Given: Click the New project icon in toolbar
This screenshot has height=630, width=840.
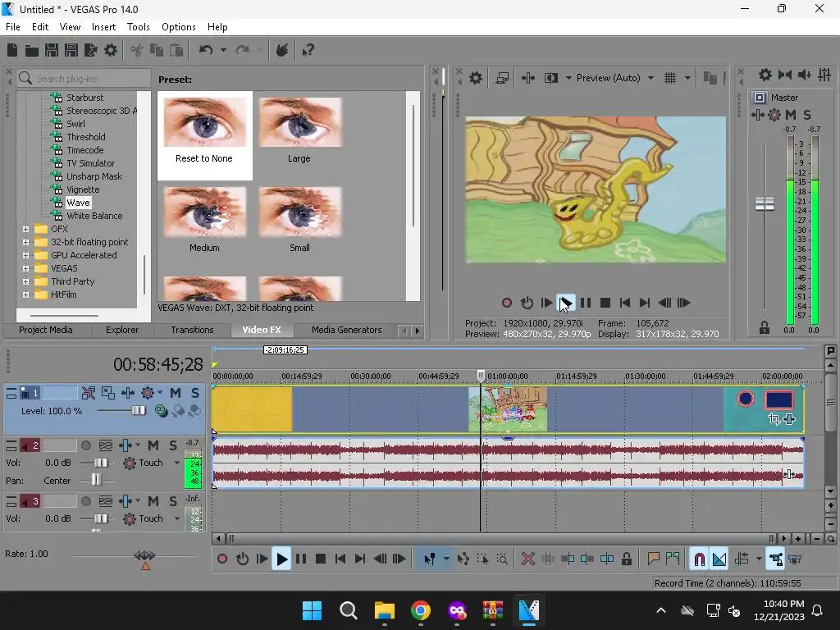Looking at the screenshot, I should tap(12, 50).
